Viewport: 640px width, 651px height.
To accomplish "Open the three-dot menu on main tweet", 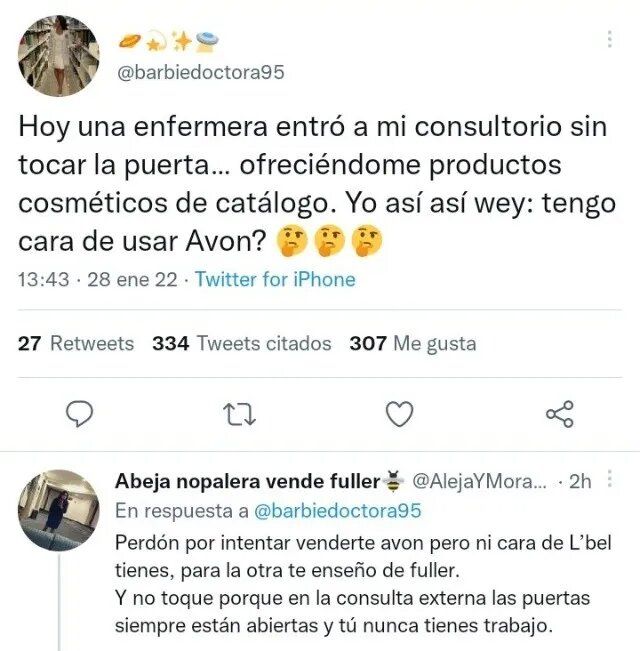I will tap(609, 39).
